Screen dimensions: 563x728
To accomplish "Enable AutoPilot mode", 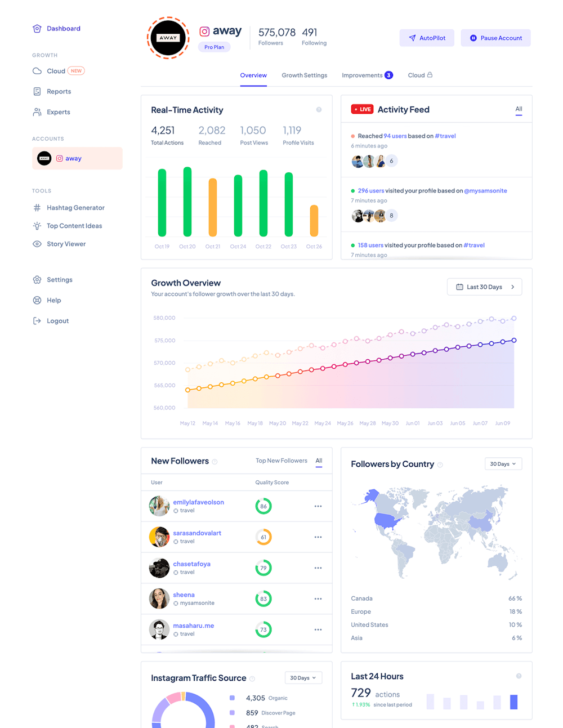I will [x=427, y=38].
